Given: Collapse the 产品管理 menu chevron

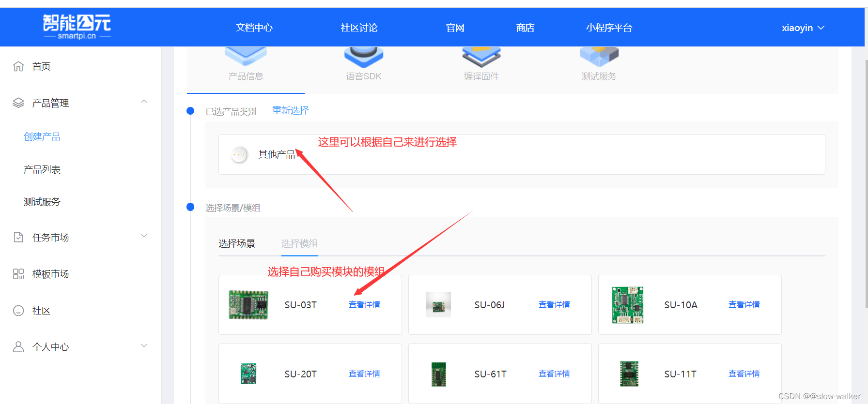Looking at the screenshot, I should 144,102.
